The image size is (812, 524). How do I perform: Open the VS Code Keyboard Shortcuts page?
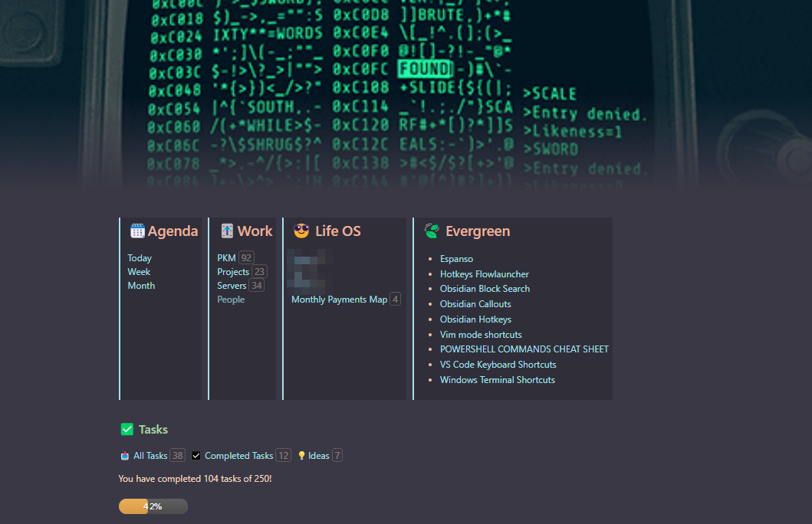coord(498,364)
